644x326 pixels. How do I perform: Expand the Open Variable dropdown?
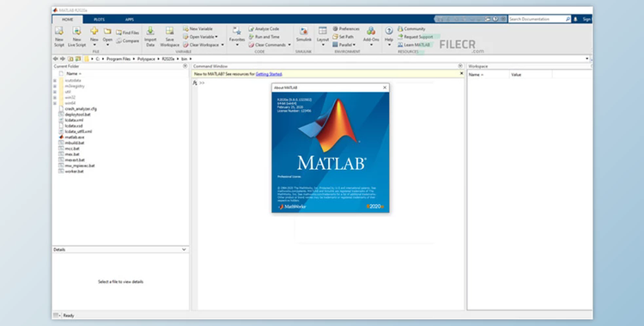[200, 37]
